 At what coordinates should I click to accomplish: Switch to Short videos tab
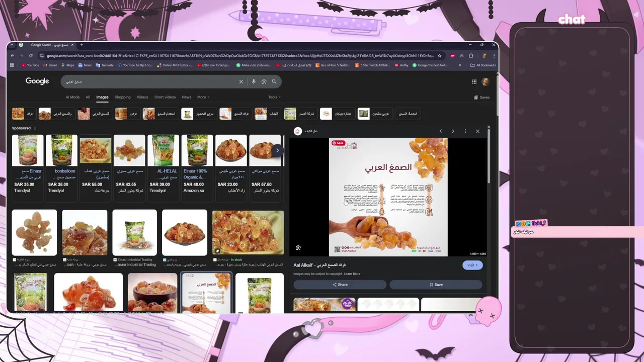point(165,97)
